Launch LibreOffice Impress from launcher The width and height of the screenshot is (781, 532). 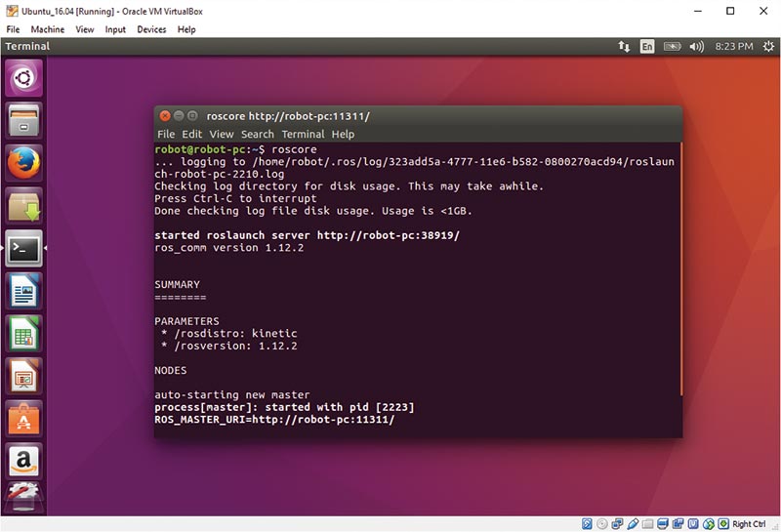(23, 376)
